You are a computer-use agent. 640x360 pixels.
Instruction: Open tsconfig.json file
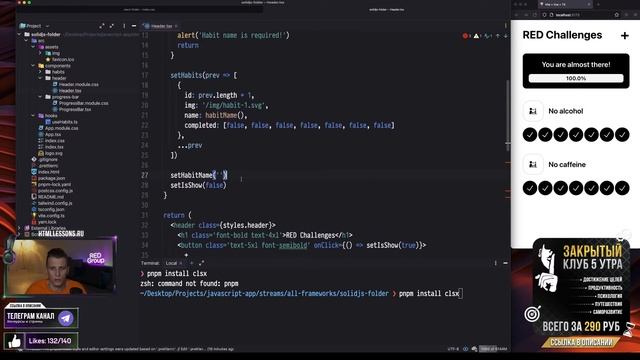pos(48,209)
